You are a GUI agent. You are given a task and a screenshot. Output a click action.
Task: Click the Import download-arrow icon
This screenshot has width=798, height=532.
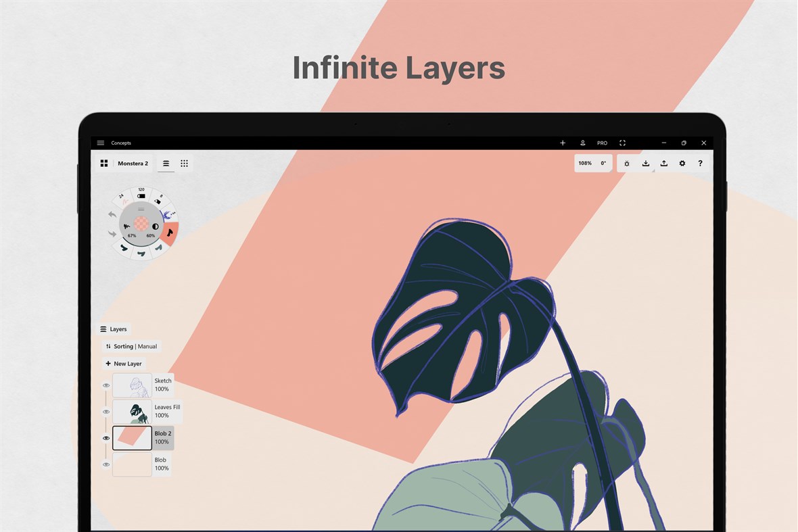click(645, 164)
